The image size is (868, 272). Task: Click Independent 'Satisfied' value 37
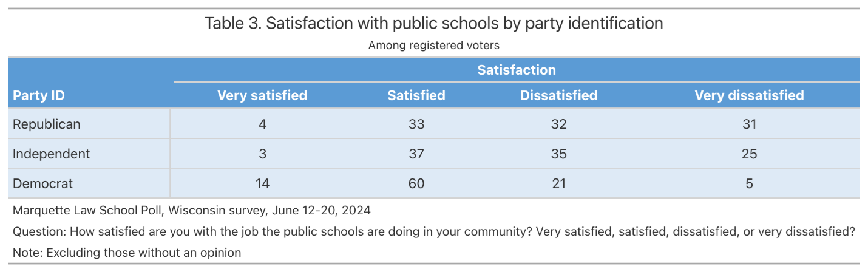(416, 154)
